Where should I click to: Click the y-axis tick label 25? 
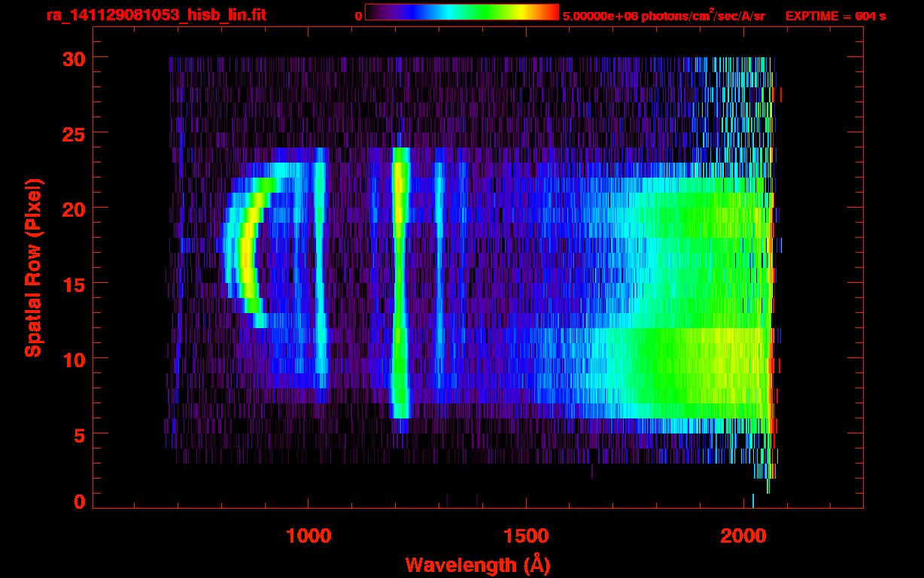coord(74,133)
